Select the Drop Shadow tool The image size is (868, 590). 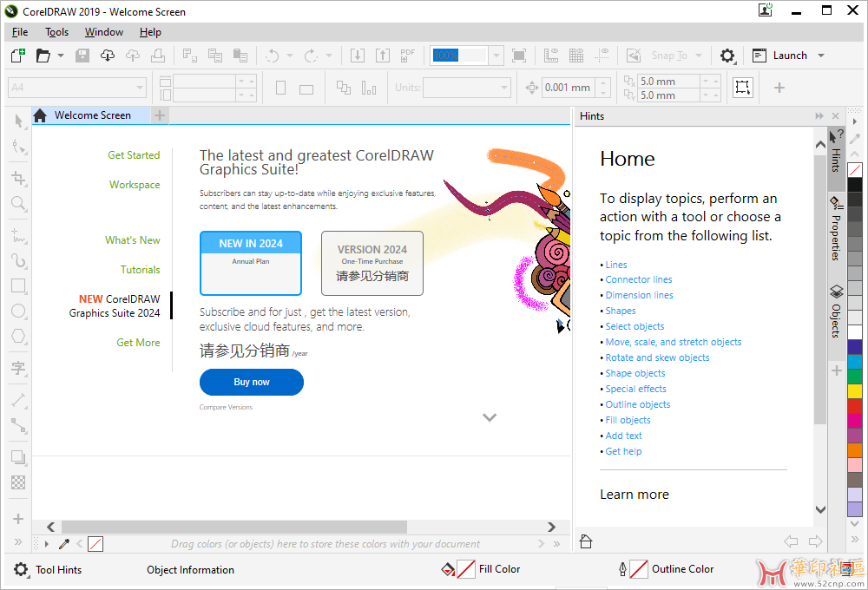click(x=18, y=457)
